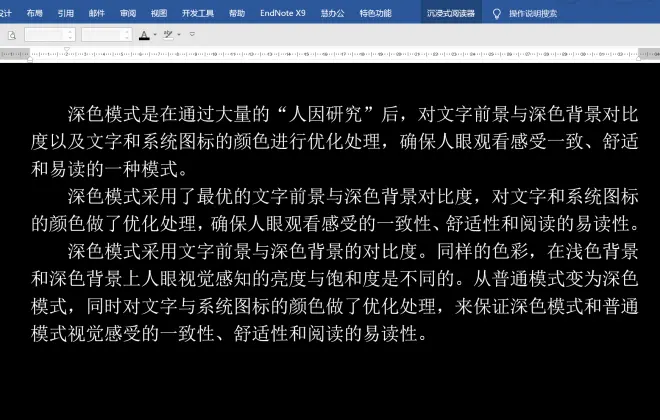
Task: Click the lightbulb tell-me icon
Action: [x=497, y=14]
